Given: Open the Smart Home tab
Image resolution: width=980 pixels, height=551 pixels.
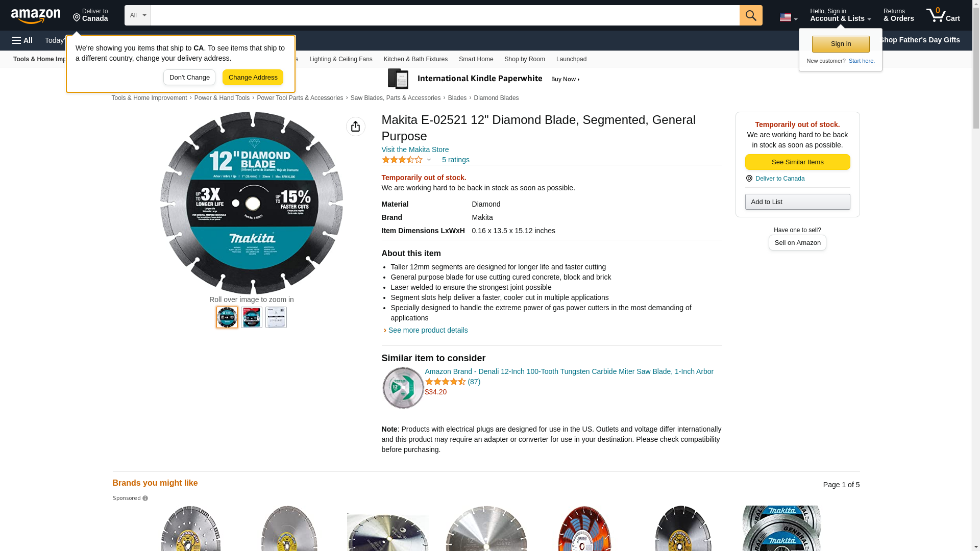Looking at the screenshot, I should (x=476, y=59).
